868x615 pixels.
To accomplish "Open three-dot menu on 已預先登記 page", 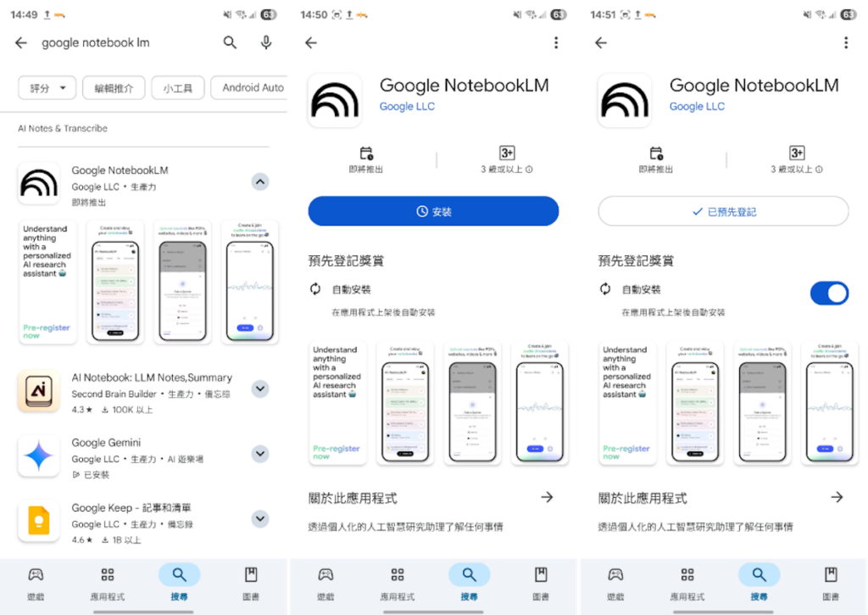I will [x=846, y=42].
